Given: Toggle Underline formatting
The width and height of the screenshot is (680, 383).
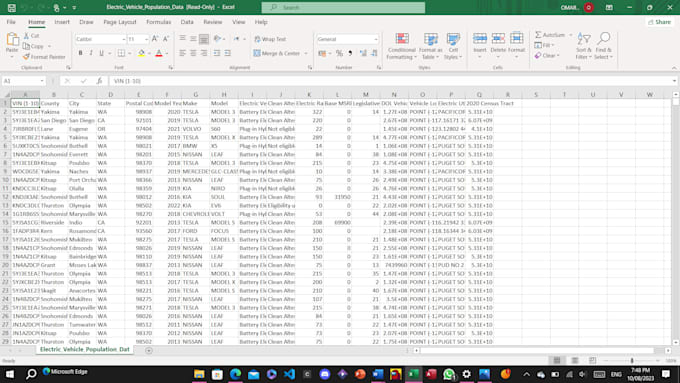Looking at the screenshot, I should point(101,53).
